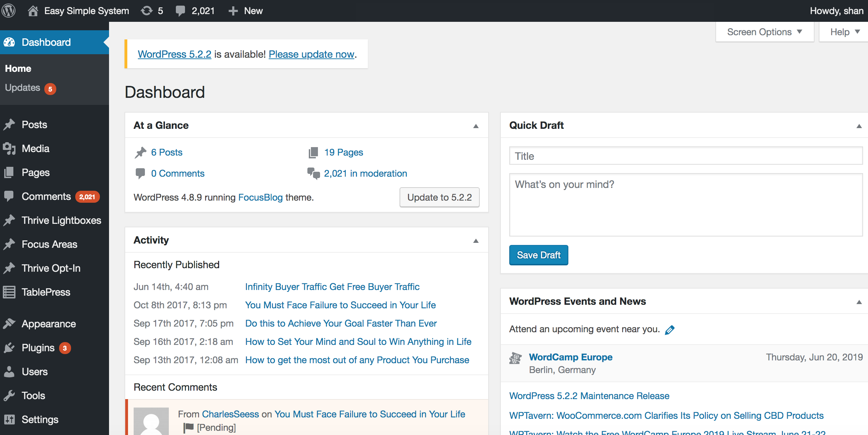Image resolution: width=868 pixels, height=435 pixels.
Task: Open the Screen Options dropdown
Action: [765, 32]
